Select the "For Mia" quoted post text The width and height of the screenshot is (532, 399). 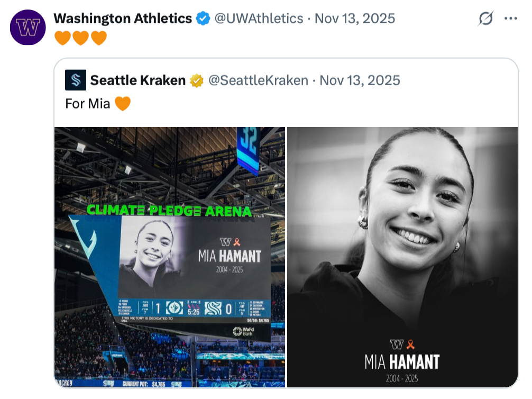click(x=88, y=104)
